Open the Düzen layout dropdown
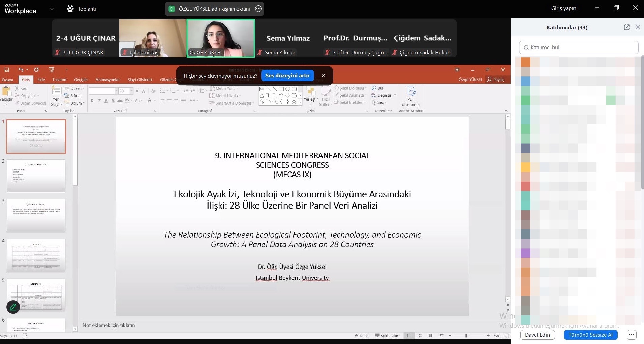This screenshot has height=344, width=644. [74, 88]
